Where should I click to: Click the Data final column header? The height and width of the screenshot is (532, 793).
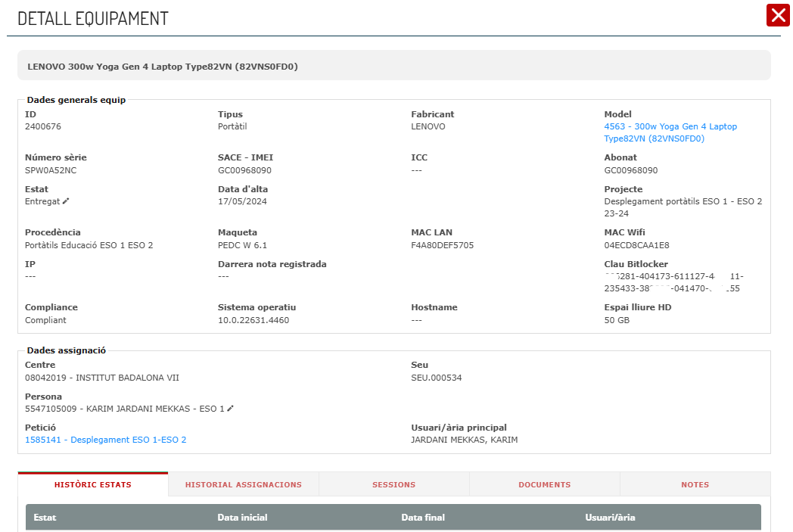click(x=422, y=518)
